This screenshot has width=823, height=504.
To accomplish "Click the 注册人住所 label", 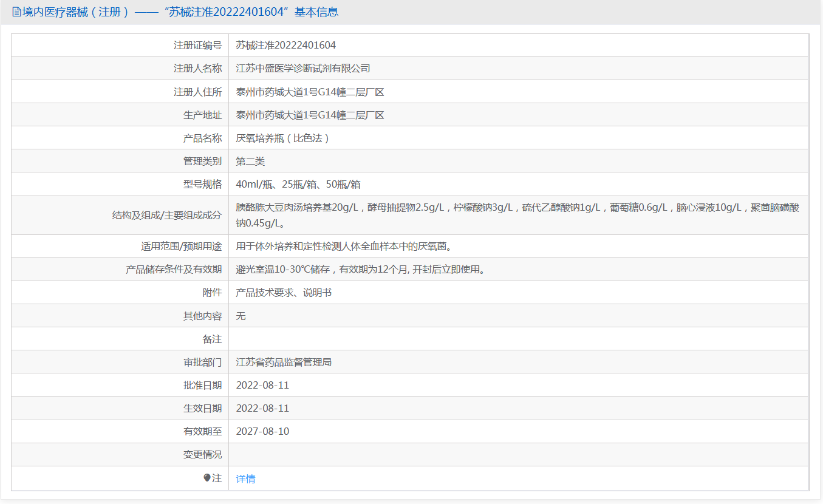I will click(198, 92).
